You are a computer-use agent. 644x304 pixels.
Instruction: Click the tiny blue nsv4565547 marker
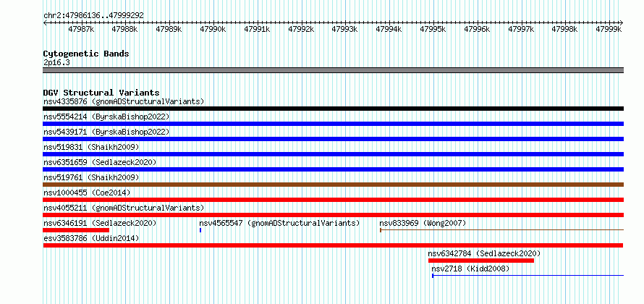pyautogui.click(x=200, y=230)
